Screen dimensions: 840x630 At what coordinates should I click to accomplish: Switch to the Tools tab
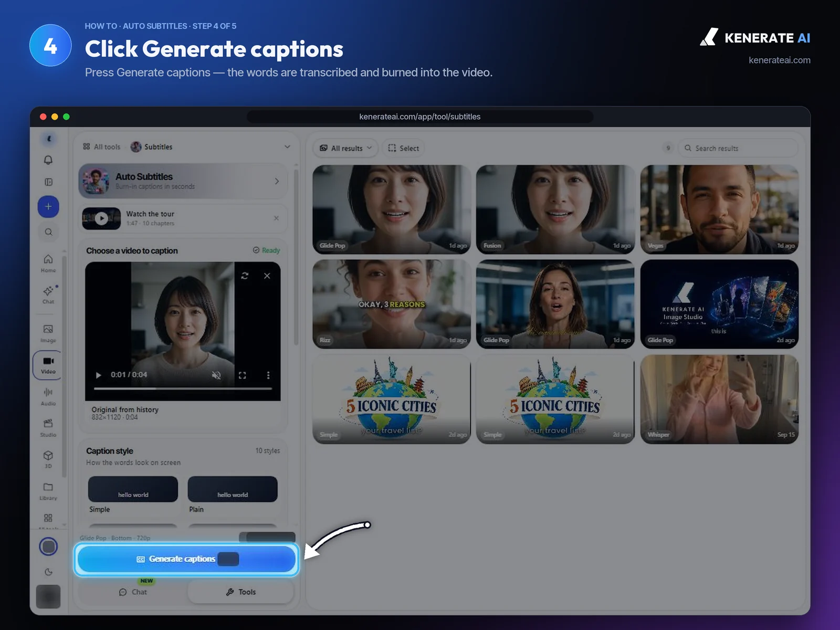[241, 592]
